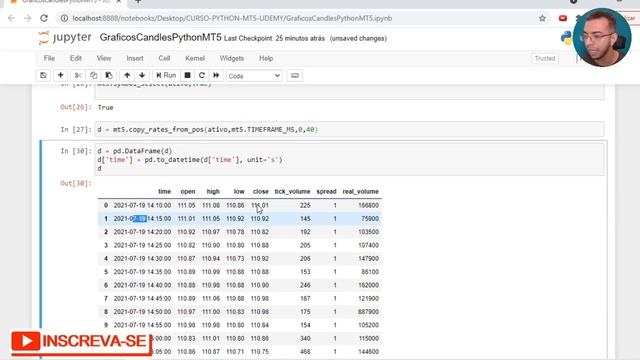Click the save and checkpoint icon
This screenshot has height=360, width=640.
coord(43,76)
